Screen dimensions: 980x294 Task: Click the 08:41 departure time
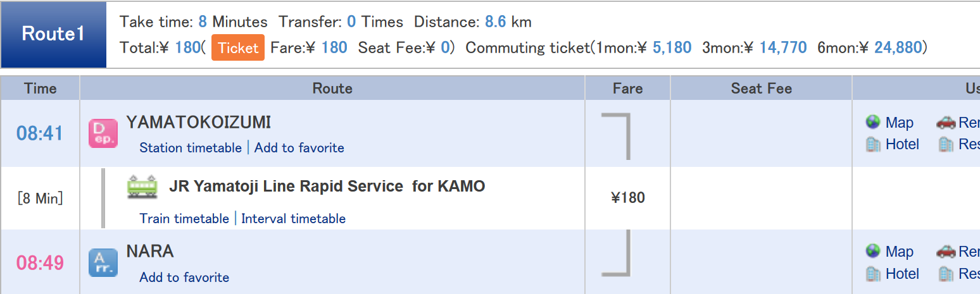click(40, 133)
